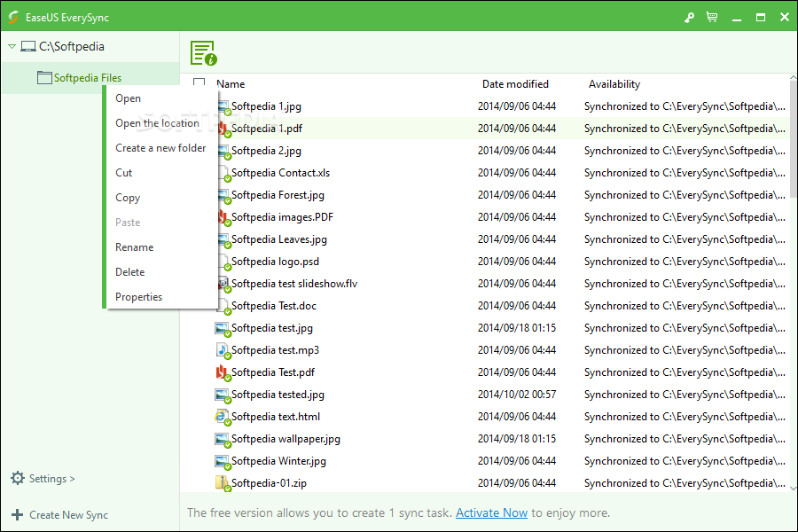The image size is (798, 532).
Task: Choose Rename from the context menu
Action: coord(135,247)
